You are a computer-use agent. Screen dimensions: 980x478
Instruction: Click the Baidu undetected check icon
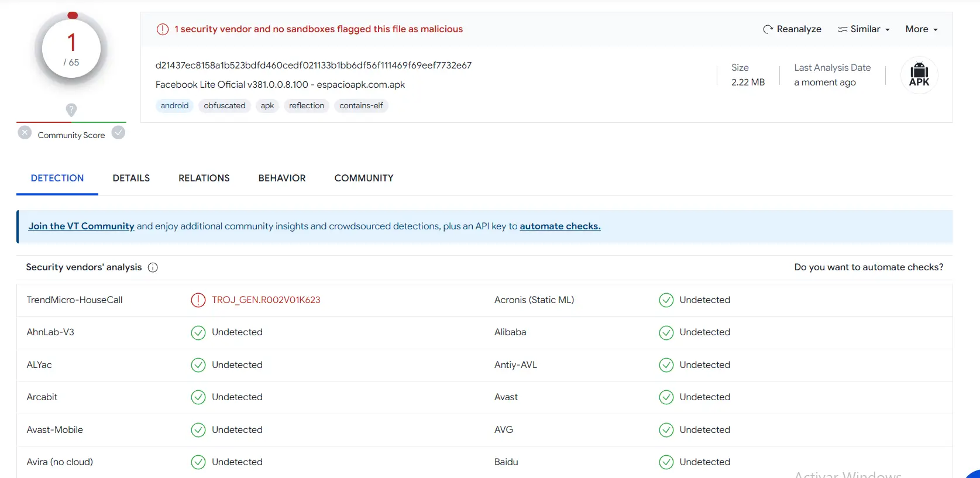[666, 462]
